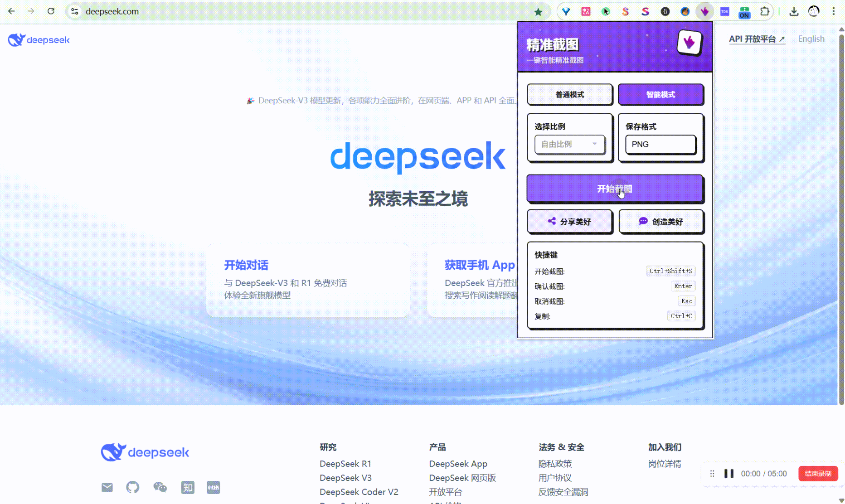The image size is (845, 504).
Task: Click the Enter shortcut label
Action: pyautogui.click(x=683, y=286)
